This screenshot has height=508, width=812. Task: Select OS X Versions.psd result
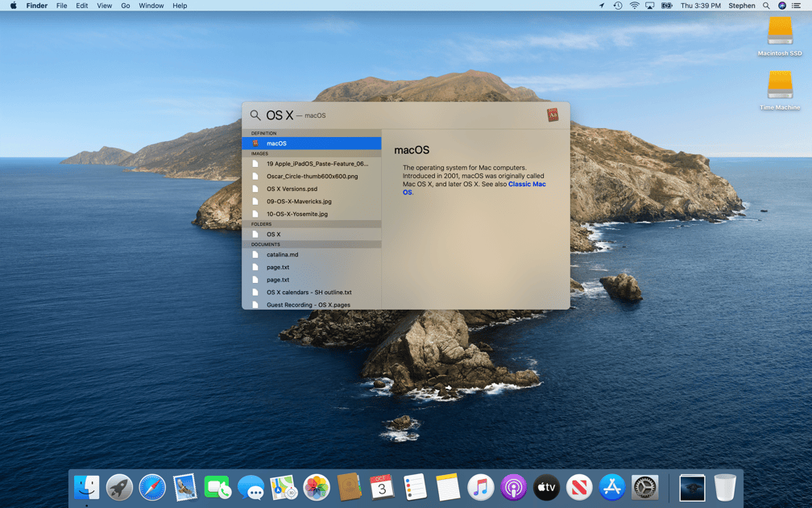[312, 189]
